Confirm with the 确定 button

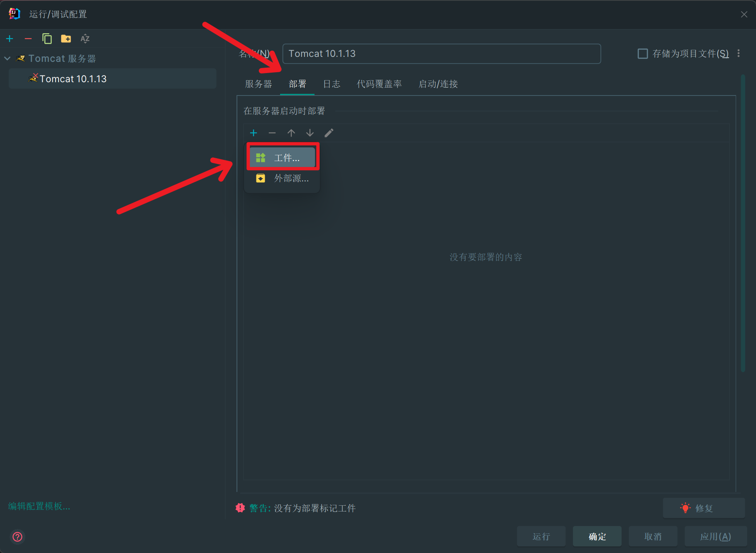coord(597,536)
